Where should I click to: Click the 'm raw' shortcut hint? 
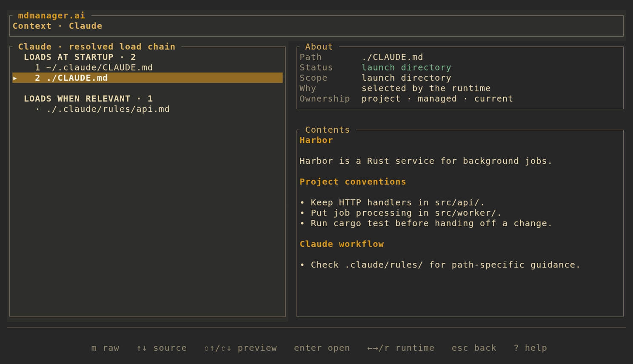click(x=105, y=348)
